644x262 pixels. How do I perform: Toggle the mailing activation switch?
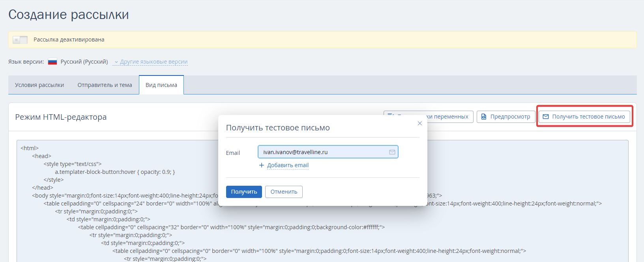click(x=20, y=40)
